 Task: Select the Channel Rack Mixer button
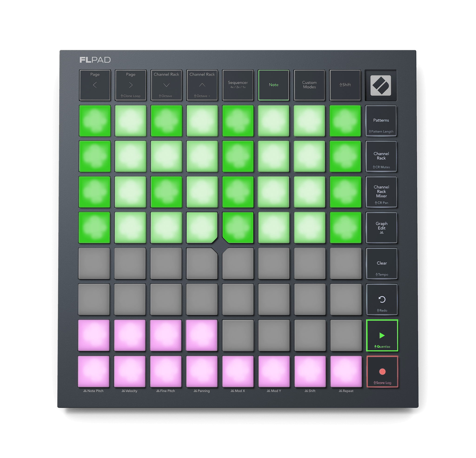click(x=382, y=192)
